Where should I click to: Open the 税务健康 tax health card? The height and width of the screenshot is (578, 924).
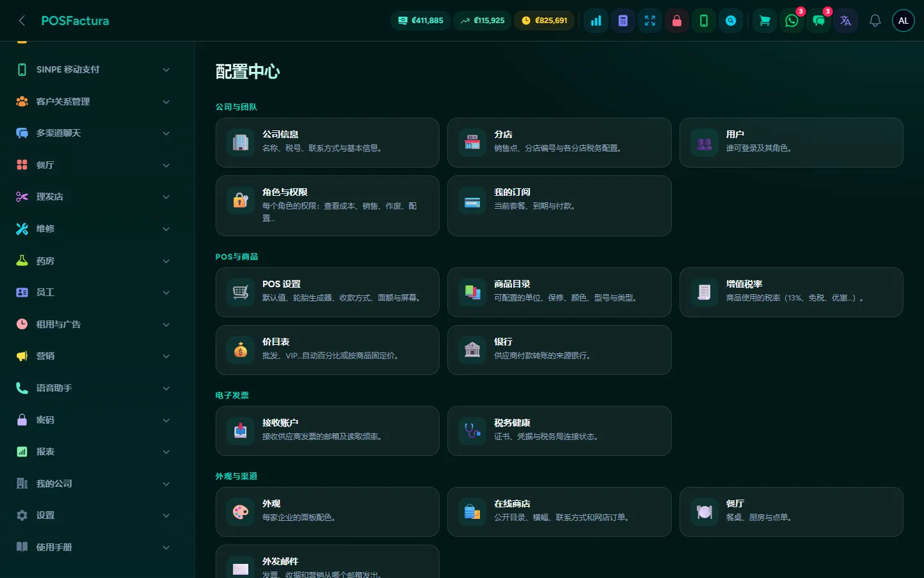click(560, 431)
